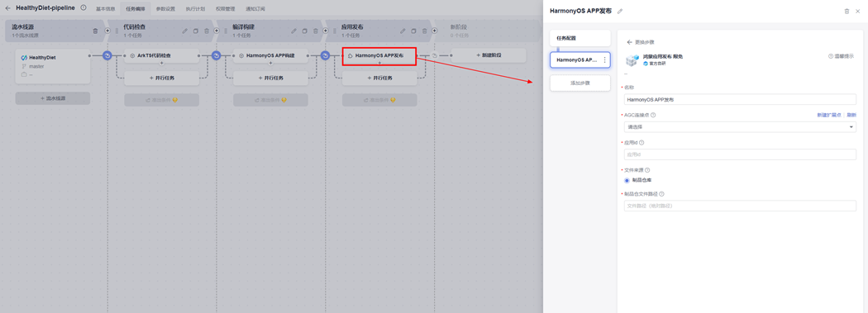This screenshot has height=313, width=868.
Task: Show the help tooltip for 制品仓文件路径
Action: click(661, 194)
